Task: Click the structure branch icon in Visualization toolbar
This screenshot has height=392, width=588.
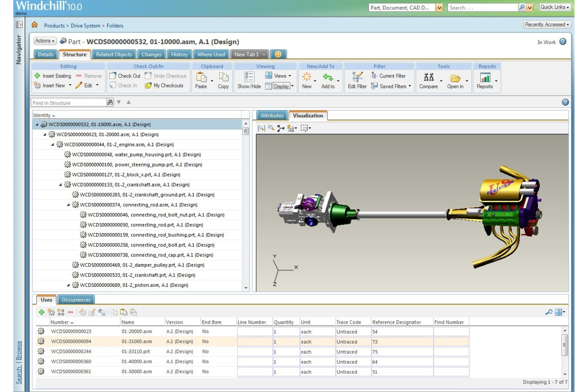Action: point(281,128)
